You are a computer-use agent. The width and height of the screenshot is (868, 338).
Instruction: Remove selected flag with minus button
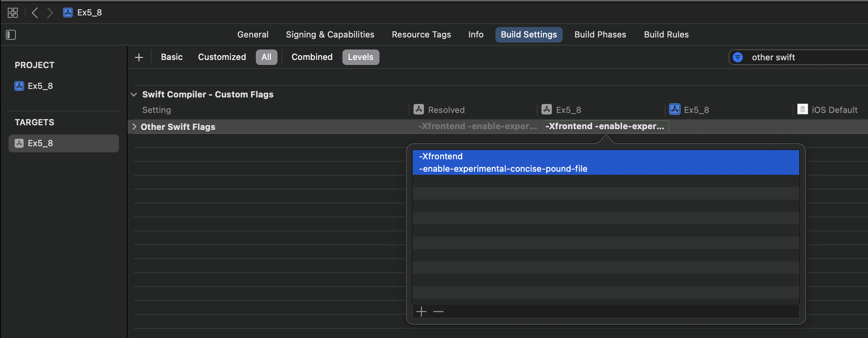[438, 311]
